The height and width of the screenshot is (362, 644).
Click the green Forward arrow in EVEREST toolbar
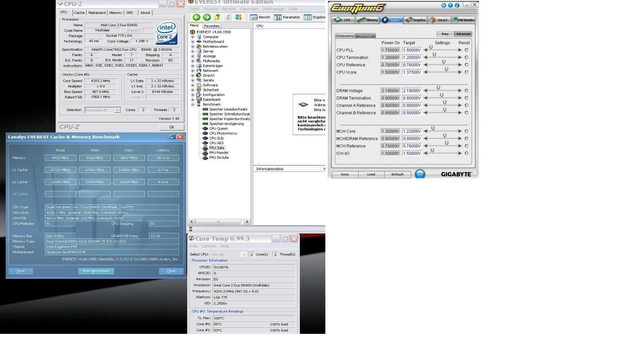(207, 17)
